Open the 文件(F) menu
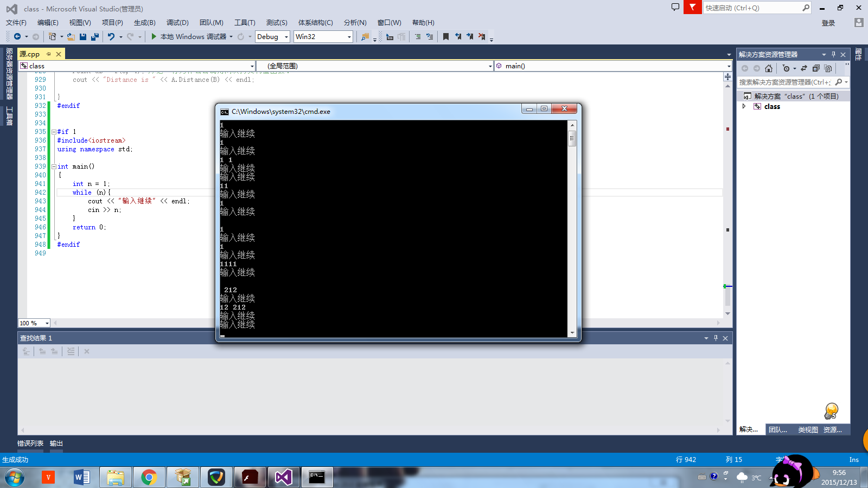Image resolution: width=868 pixels, height=488 pixels. tap(16, 23)
